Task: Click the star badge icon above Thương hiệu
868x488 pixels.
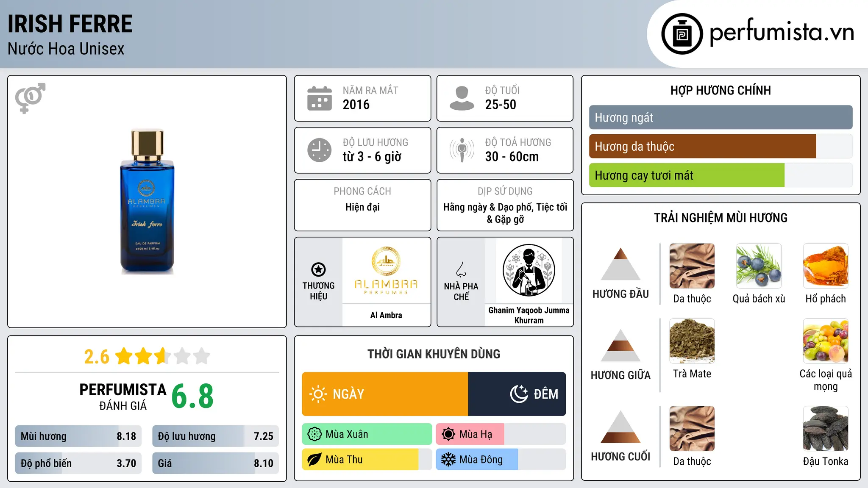Action: click(318, 269)
